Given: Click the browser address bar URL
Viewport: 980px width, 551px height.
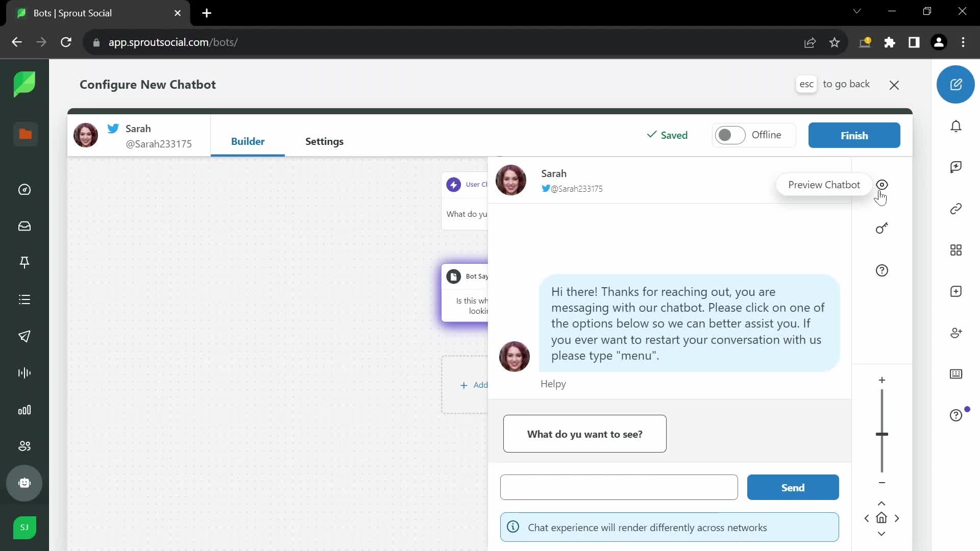Looking at the screenshot, I should point(173,42).
